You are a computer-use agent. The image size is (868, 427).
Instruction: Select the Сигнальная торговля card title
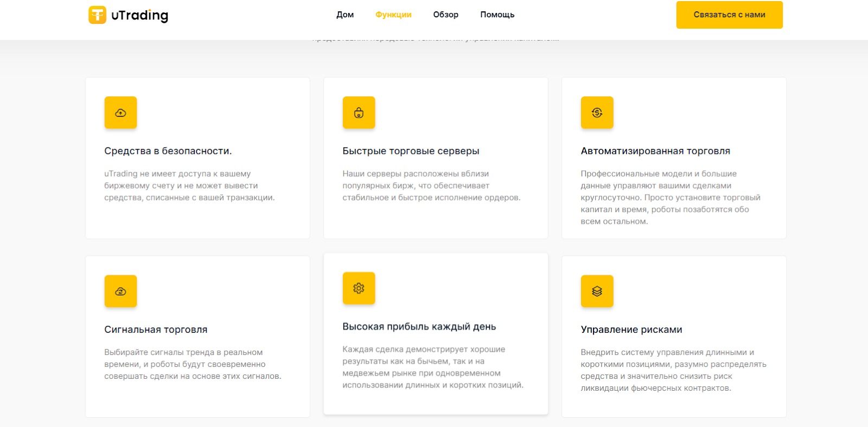(x=156, y=330)
